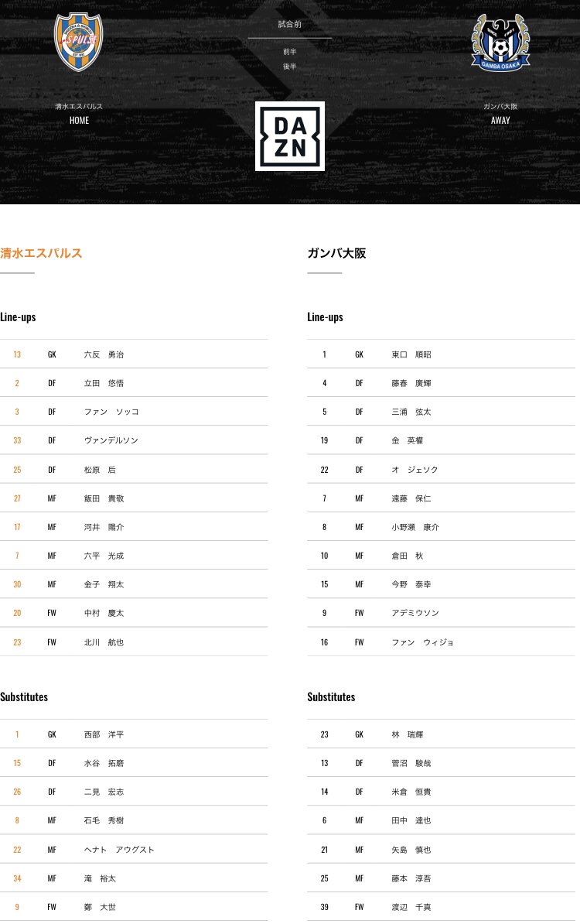Click substitute forward 渡辺 千真
The image size is (580, 924).
411,908
